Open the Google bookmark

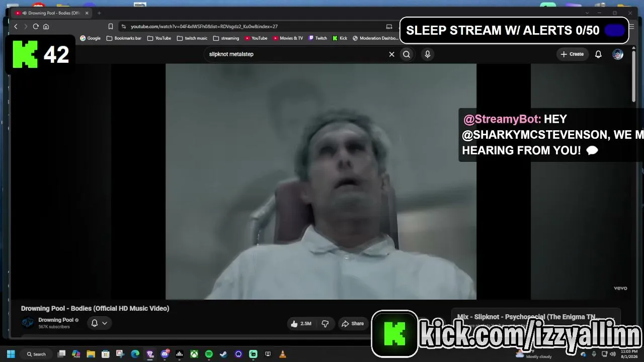pyautogui.click(x=91, y=38)
